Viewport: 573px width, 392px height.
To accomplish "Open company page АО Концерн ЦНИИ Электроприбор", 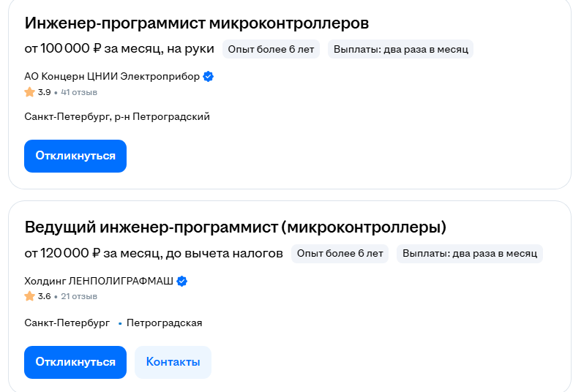I will (x=112, y=77).
